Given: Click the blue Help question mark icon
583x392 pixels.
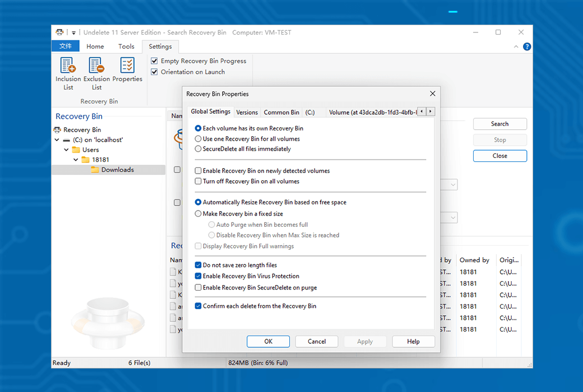Looking at the screenshot, I should [x=526, y=46].
